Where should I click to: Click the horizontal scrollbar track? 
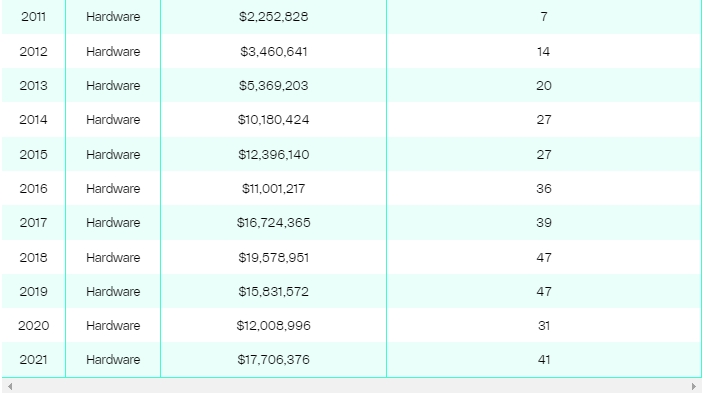click(352, 386)
